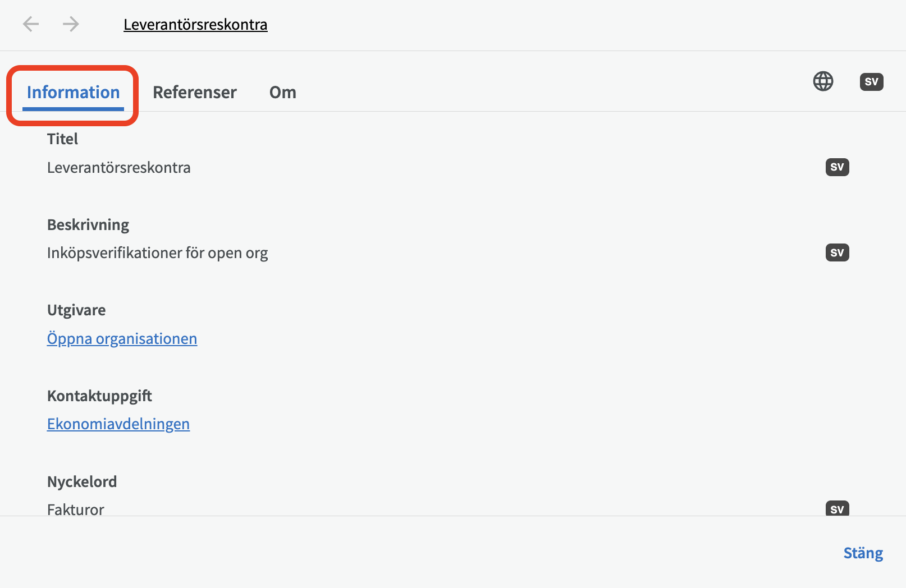The width and height of the screenshot is (906, 588).
Task: Select the Information tab
Action: click(x=73, y=93)
